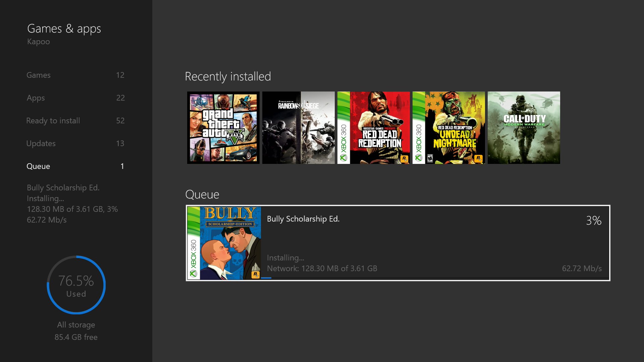
Task: Launch Grand Theft Auto V tile
Action: tap(223, 128)
